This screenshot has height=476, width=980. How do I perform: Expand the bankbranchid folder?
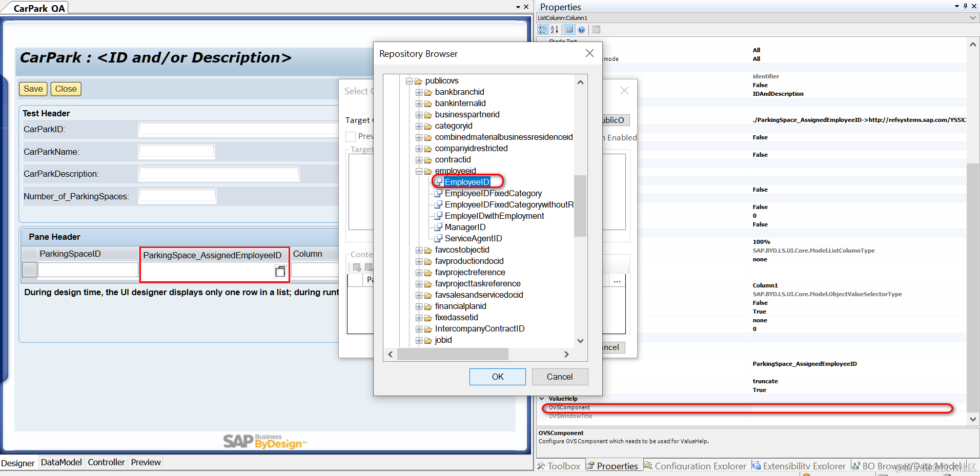[419, 92]
